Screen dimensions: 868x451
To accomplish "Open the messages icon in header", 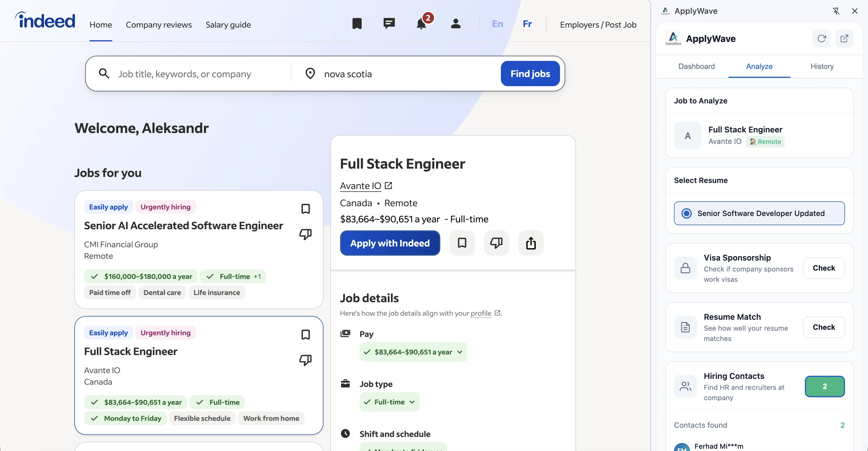I will coord(389,24).
